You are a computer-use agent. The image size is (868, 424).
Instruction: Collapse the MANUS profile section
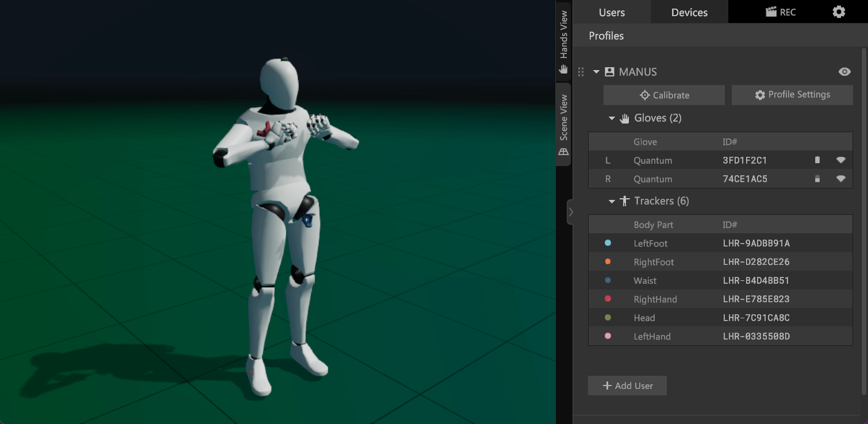pos(597,72)
